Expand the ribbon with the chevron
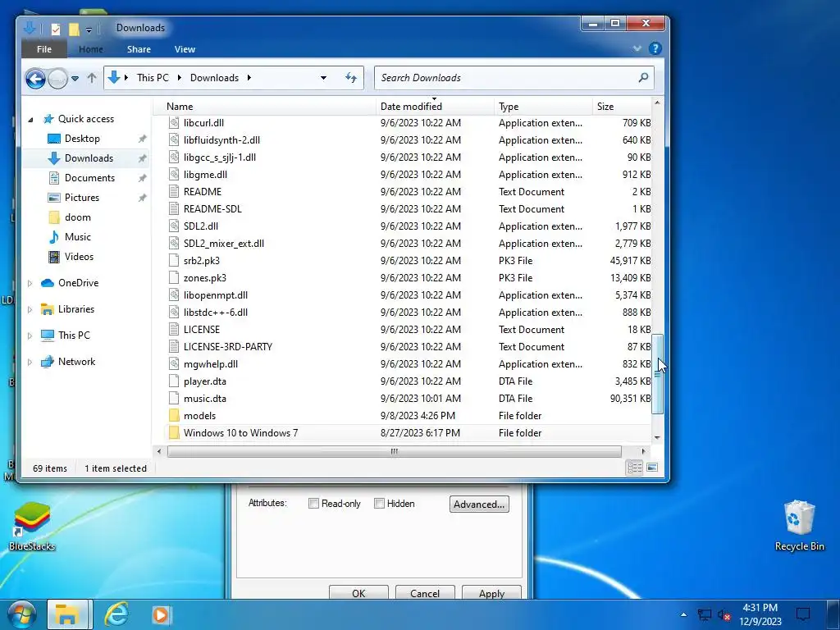This screenshot has width=840, height=630. (637, 48)
